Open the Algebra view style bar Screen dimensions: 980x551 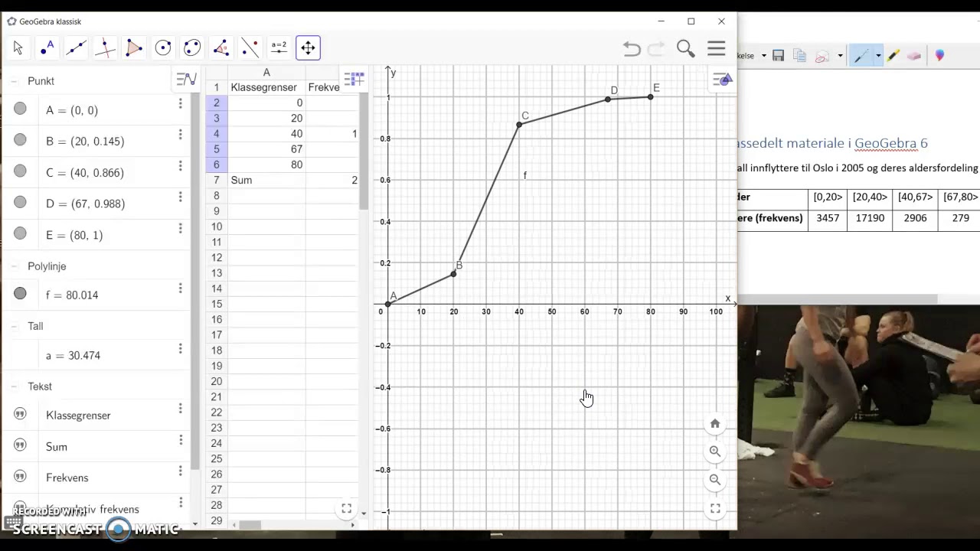click(186, 79)
